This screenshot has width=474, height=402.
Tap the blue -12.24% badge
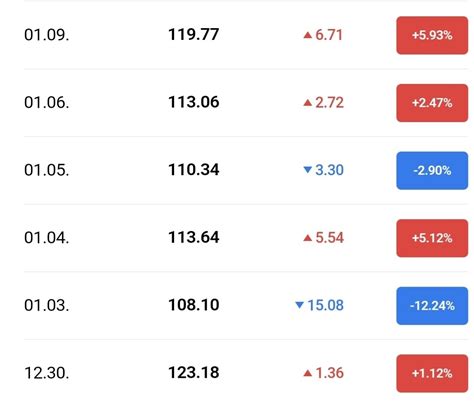[432, 306]
